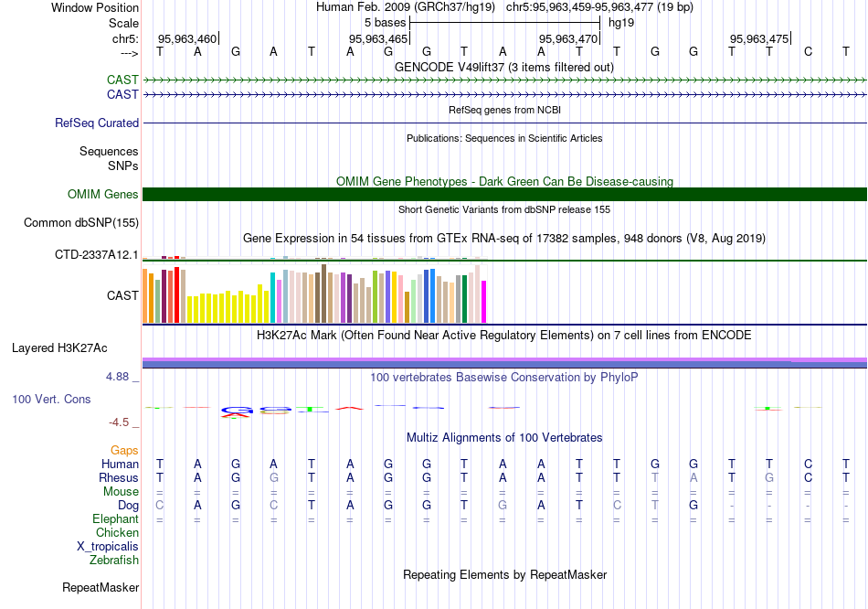The width and height of the screenshot is (868, 609).
Task: Select the Human species label
Action: [120, 464]
